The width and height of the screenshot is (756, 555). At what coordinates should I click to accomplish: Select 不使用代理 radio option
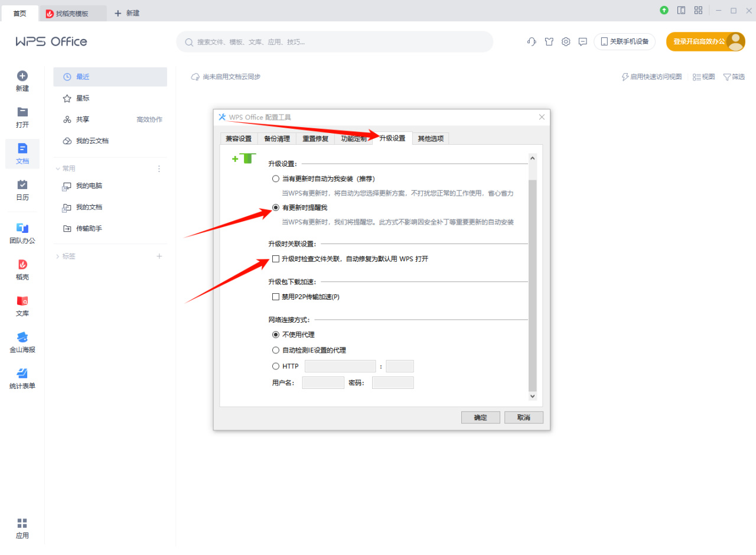click(275, 335)
